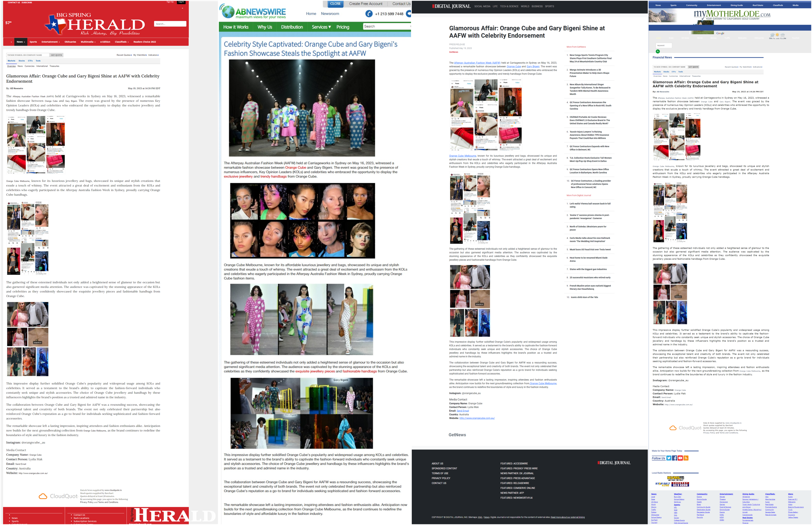Open ABNewswire Gary Bigeni runway collage
This screenshot has width=812, height=525.
(x=302, y=413)
